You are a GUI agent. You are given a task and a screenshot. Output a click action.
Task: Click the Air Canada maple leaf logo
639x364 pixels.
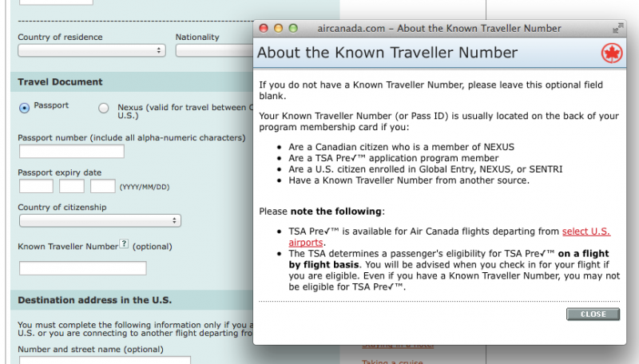pyautogui.click(x=612, y=53)
